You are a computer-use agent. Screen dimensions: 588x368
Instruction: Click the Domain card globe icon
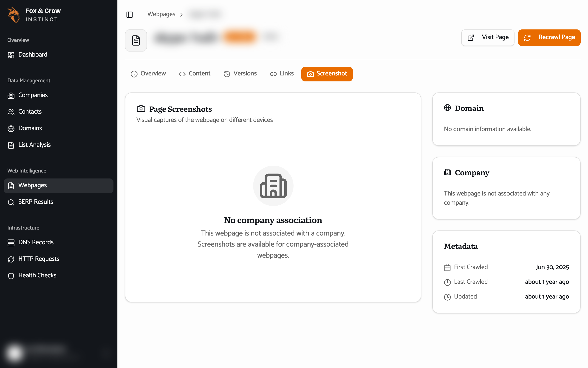447,108
